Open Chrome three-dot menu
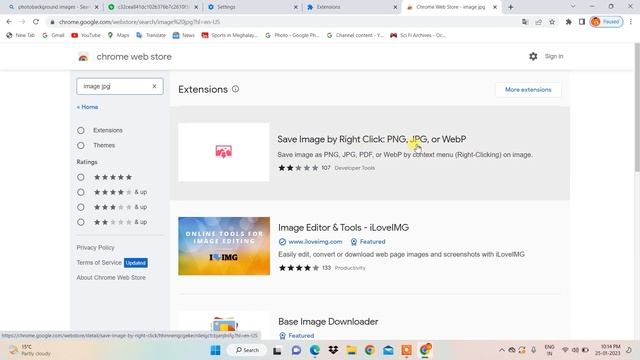The width and height of the screenshot is (640, 360). tap(631, 22)
